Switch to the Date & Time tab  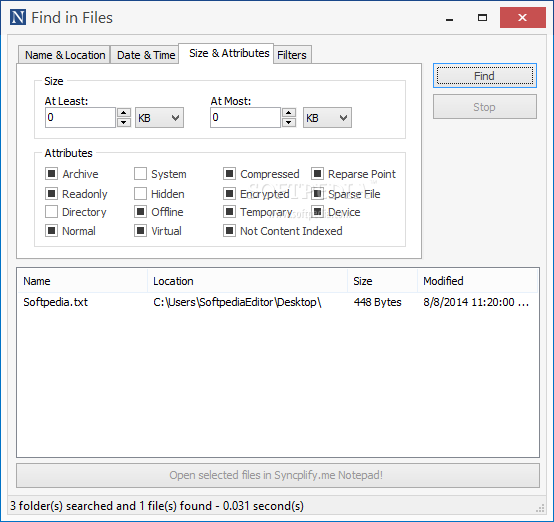tap(146, 55)
